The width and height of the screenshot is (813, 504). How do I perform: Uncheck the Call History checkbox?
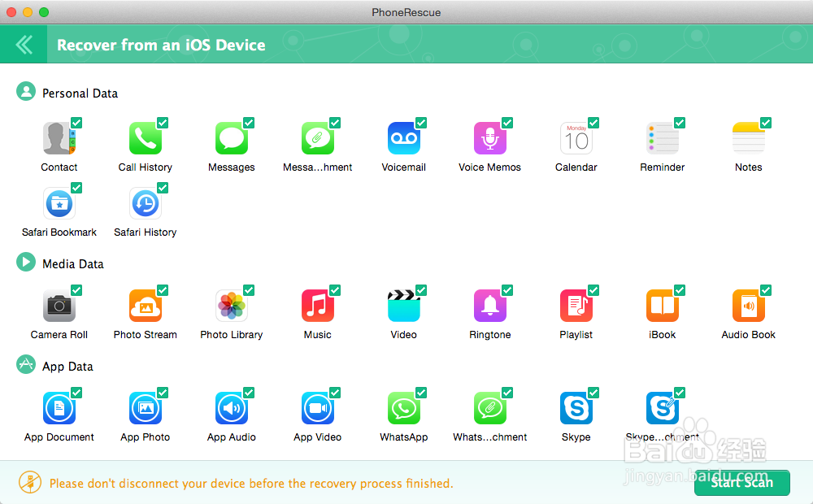pos(163,123)
